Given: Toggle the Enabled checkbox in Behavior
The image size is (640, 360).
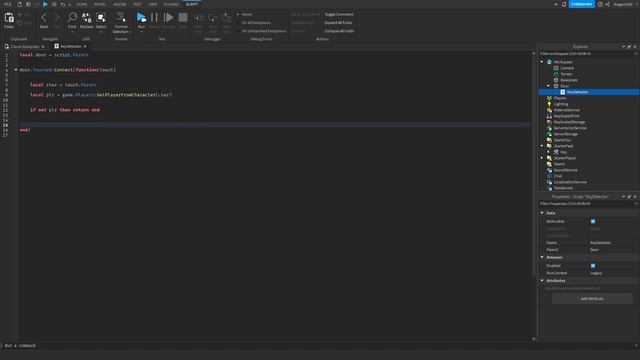Looking at the screenshot, I should click(x=593, y=266).
